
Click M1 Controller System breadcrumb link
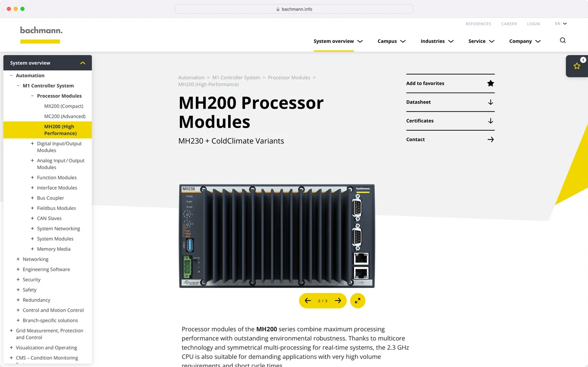(x=236, y=77)
